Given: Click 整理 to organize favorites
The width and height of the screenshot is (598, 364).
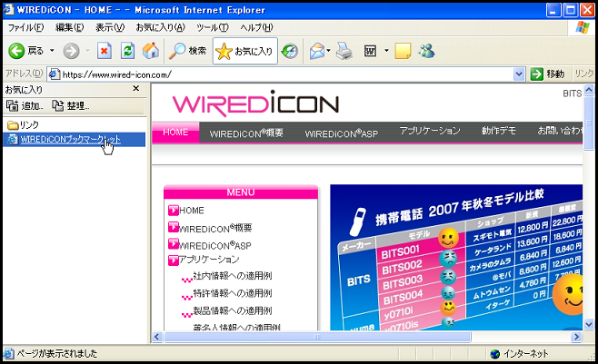Looking at the screenshot, I should pos(71,106).
